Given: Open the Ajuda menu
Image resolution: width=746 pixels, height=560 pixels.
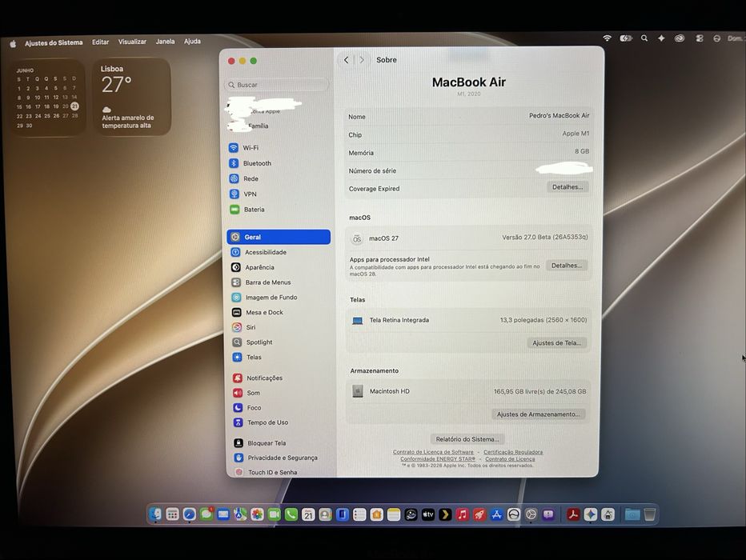Looking at the screenshot, I should click(x=192, y=42).
